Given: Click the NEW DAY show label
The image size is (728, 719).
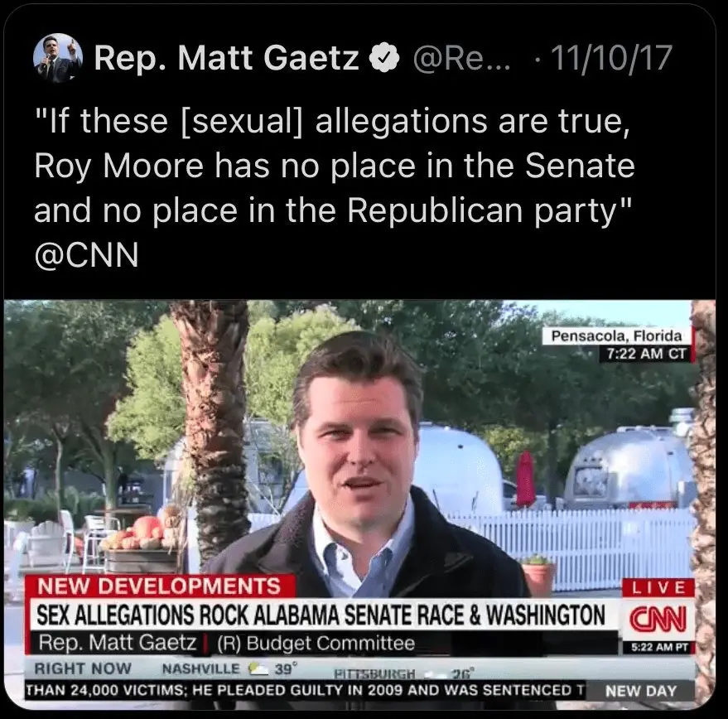Looking at the screenshot, I should 641,691.
